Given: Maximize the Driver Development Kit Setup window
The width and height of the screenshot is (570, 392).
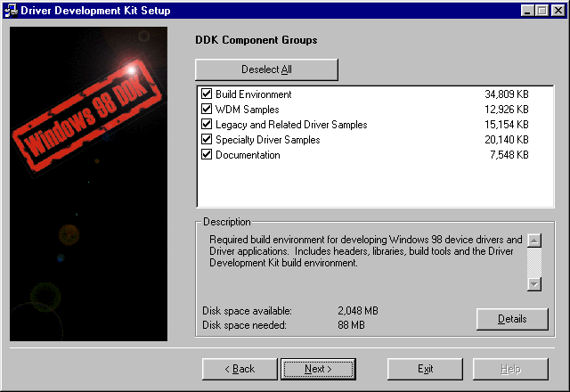Looking at the screenshot, I should click(x=541, y=11).
